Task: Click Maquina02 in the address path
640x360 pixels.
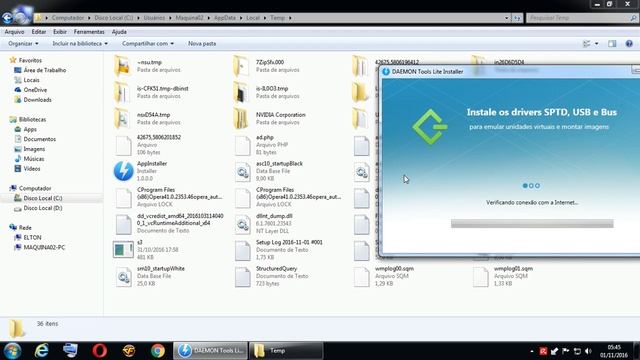Action: (x=189, y=18)
